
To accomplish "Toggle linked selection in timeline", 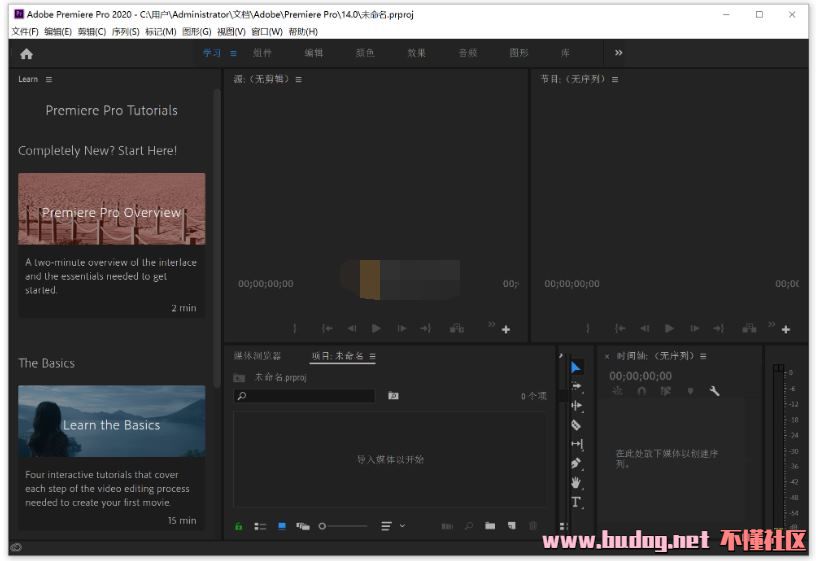I will tap(666, 391).
